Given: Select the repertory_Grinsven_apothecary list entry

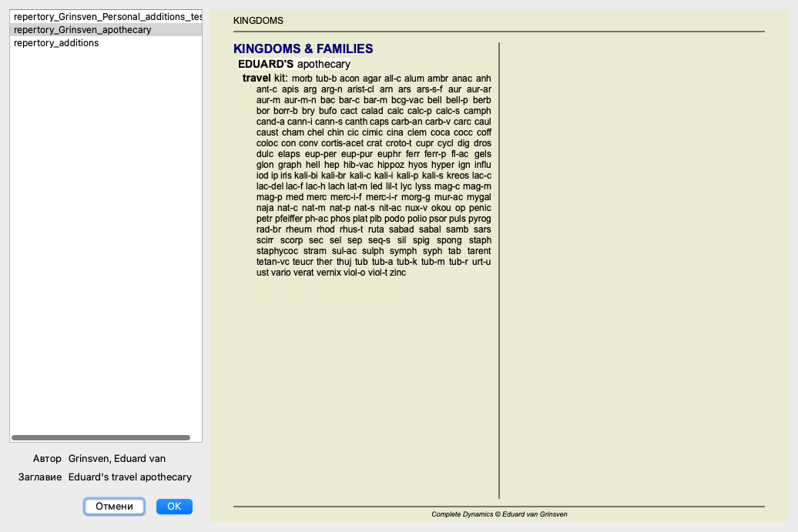Looking at the screenshot, I should coord(82,30).
